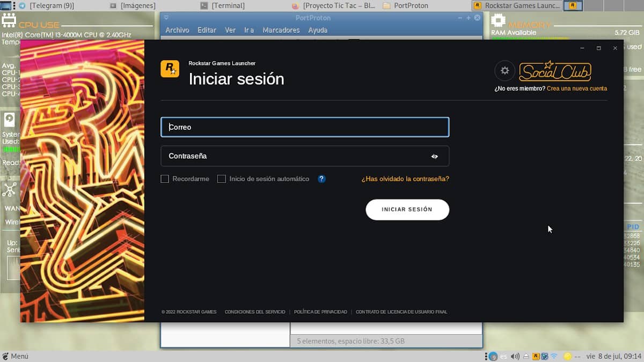The image size is (644, 362).
Task: Open the Wi-Fi network tray icon
Action: point(554,356)
